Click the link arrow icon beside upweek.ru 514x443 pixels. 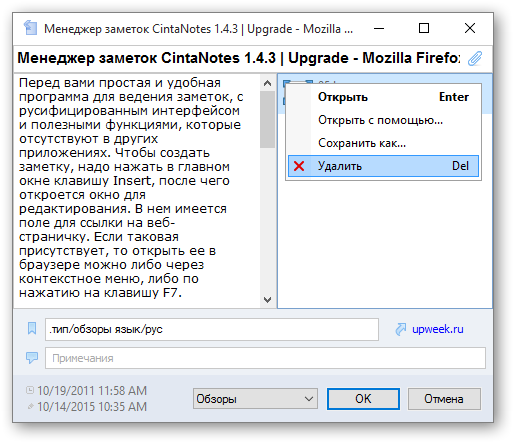[x=401, y=329]
